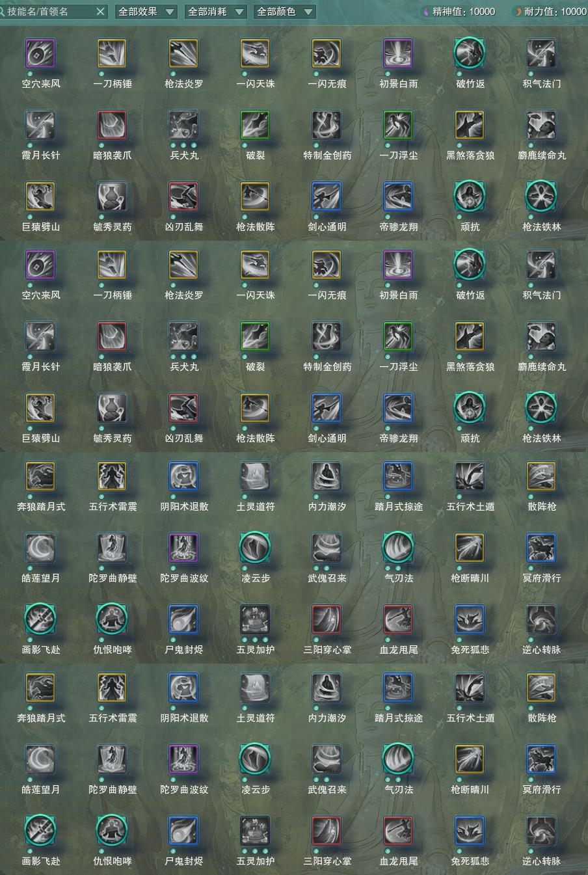Click the first (upper) 暗狼袭爪 skill icon

tap(112, 125)
